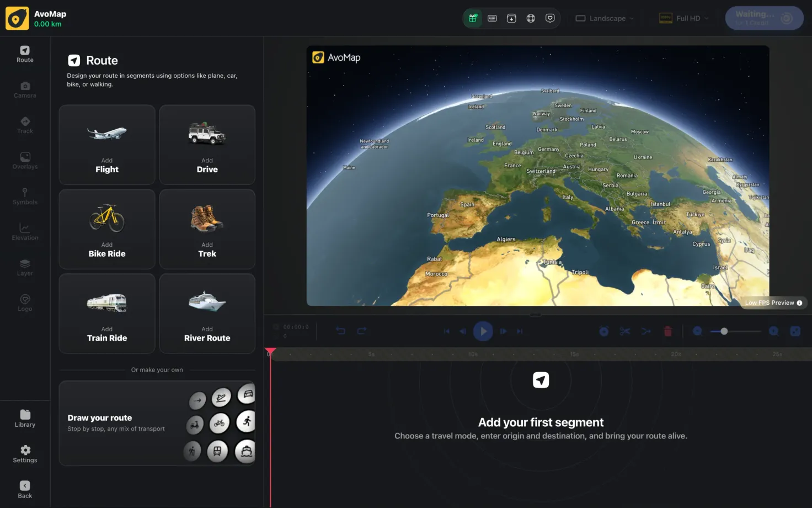The width and height of the screenshot is (812, 508).
Task: Switch to the Track tab
Action: [x=25, y=125]
